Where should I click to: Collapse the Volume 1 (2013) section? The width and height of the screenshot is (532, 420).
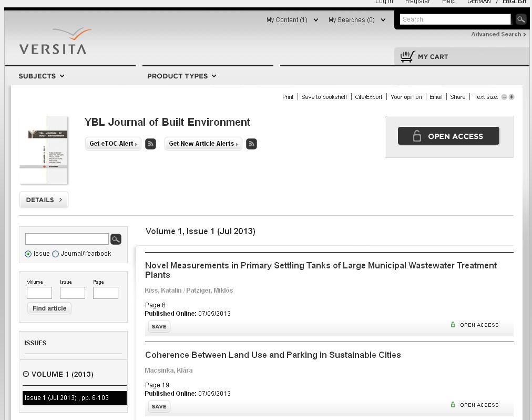pyautogui.click(x=26, y=374)
